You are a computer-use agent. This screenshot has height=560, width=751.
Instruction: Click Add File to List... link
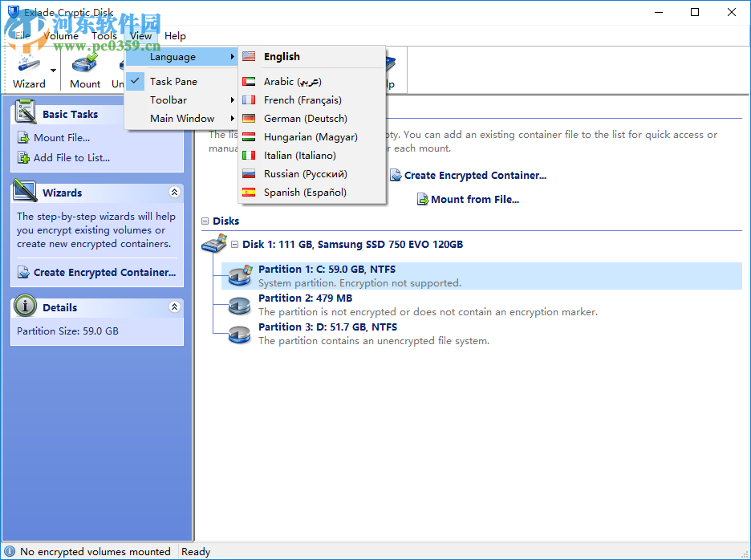[x=72, y=157]
